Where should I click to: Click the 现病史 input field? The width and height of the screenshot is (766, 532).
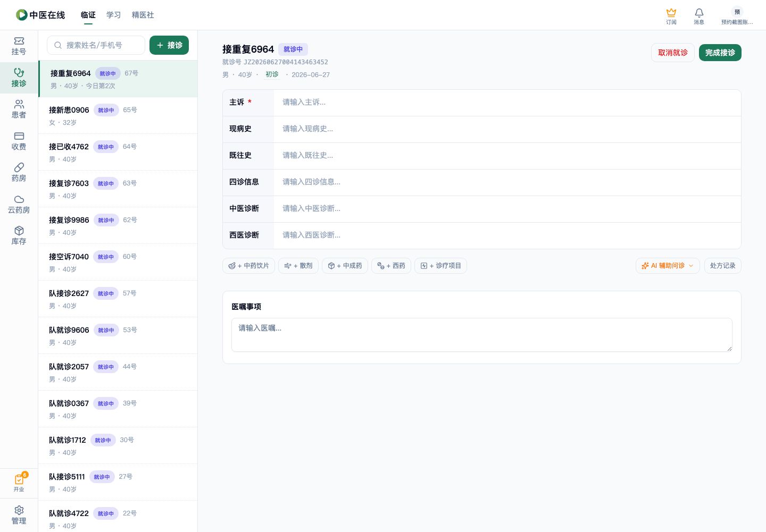[x=507, y=129]
